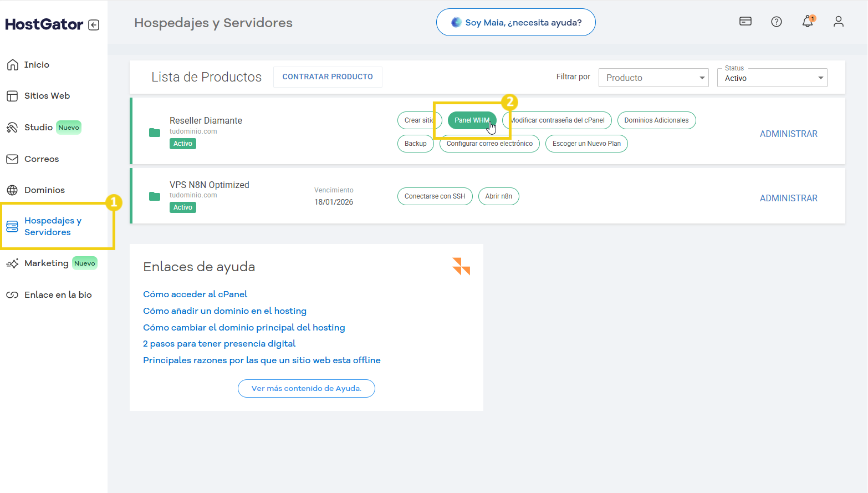Click the Activo badge of VPS N8N Optimized
This screenshot has height=493, width=868.
point(183,207)
